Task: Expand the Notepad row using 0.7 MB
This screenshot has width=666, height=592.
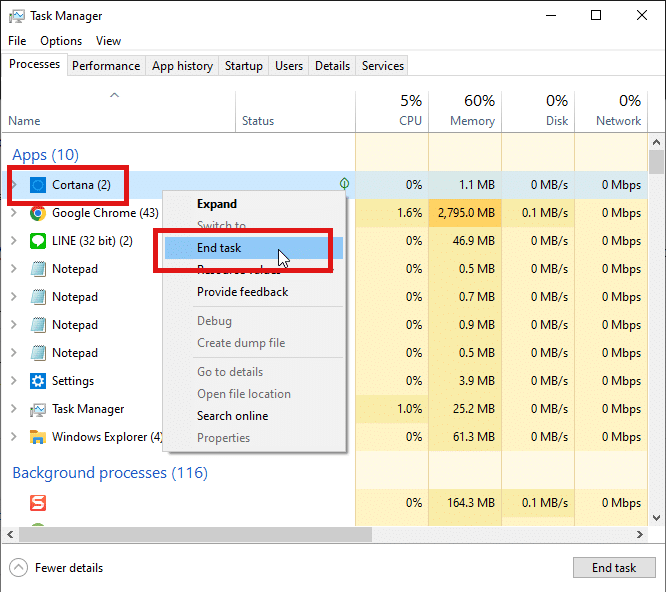Action: (14, 297)
